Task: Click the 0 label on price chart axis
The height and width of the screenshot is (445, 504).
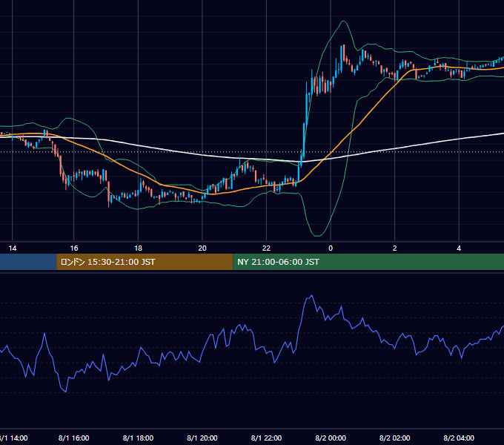Action: pos(331,248)
